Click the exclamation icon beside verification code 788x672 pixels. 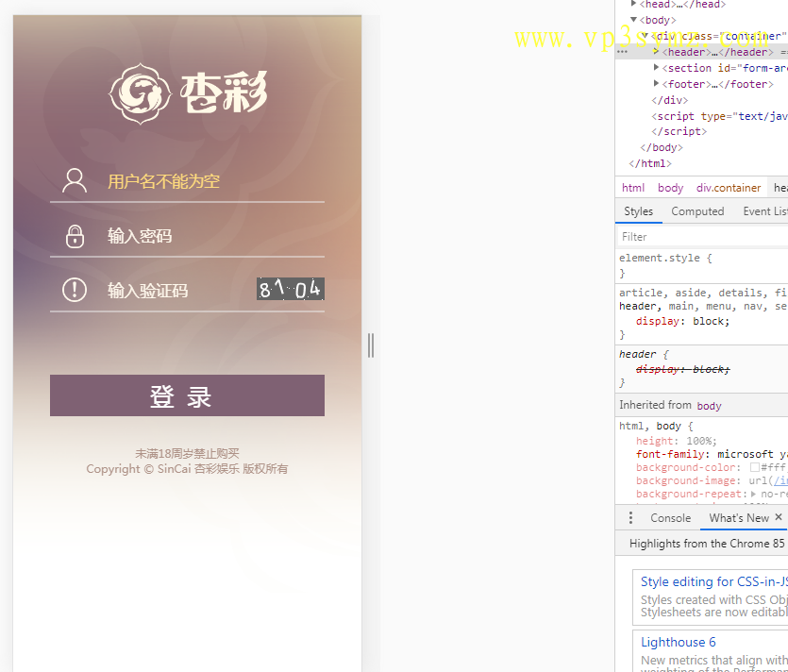point(75,290)
